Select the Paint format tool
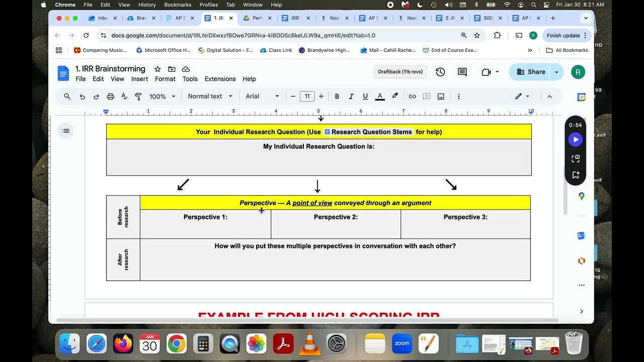Screen dimensions: 644x362 138,97
